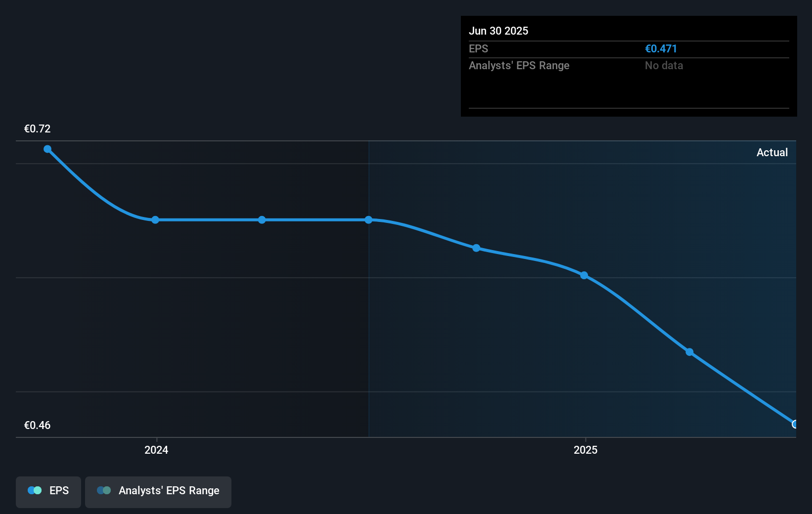Viewport: 812px width, 514px height.
Task: Toggle the Analysts' EPS Range legend
Action: pos(158,492)
